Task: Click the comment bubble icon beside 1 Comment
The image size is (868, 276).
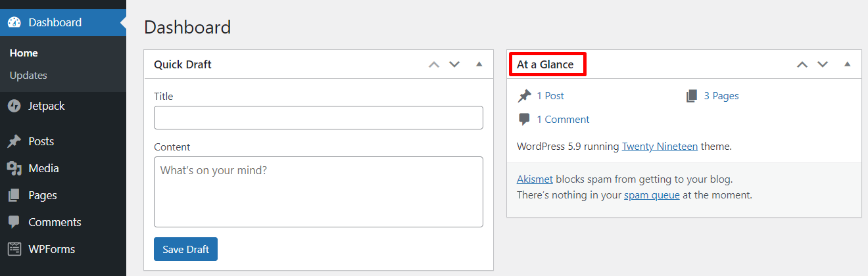Action: coord(524,120)
